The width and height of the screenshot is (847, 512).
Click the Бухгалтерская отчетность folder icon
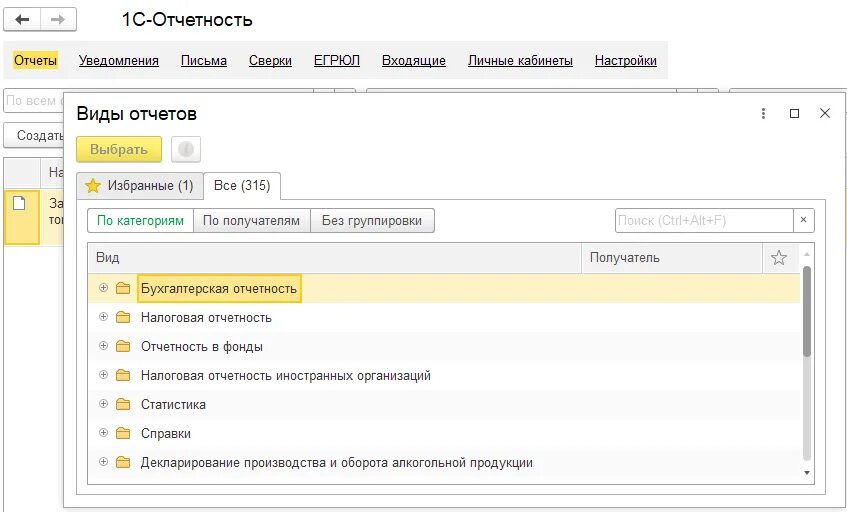click(x=123, y=288)
